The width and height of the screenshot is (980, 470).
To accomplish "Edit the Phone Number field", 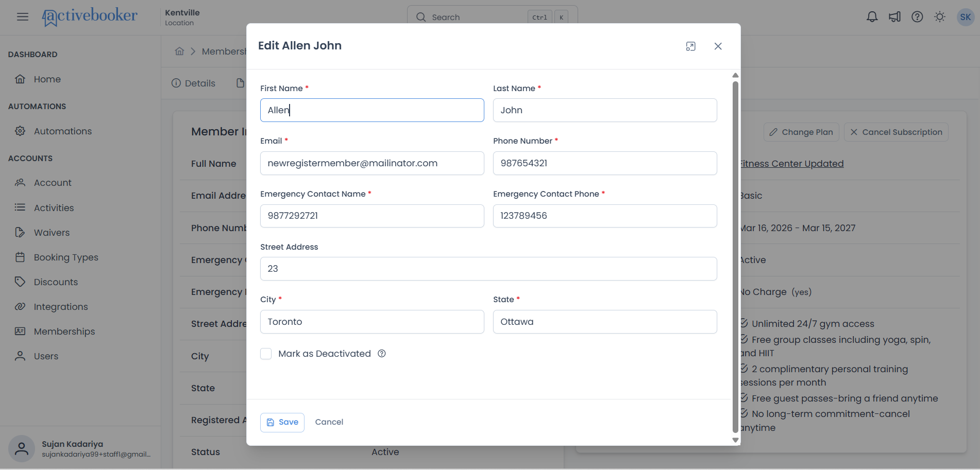I will click(605, 163).
